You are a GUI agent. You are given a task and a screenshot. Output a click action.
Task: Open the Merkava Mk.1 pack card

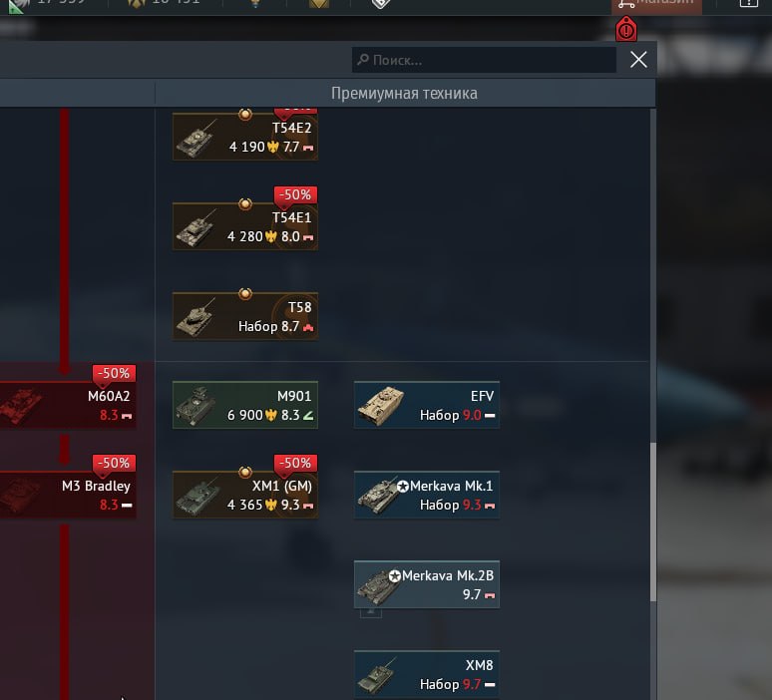[x=427, y=495]
